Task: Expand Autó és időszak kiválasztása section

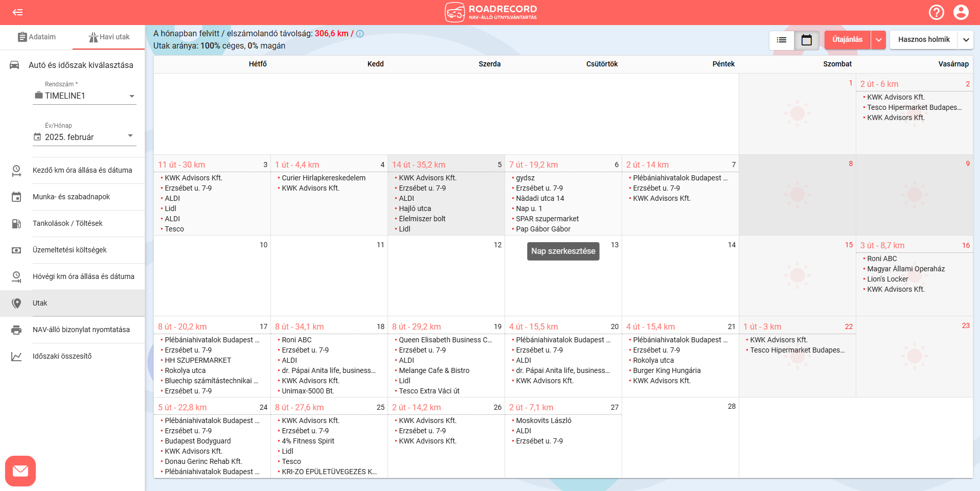Action: pyautogui.click(x=73, y=65)
